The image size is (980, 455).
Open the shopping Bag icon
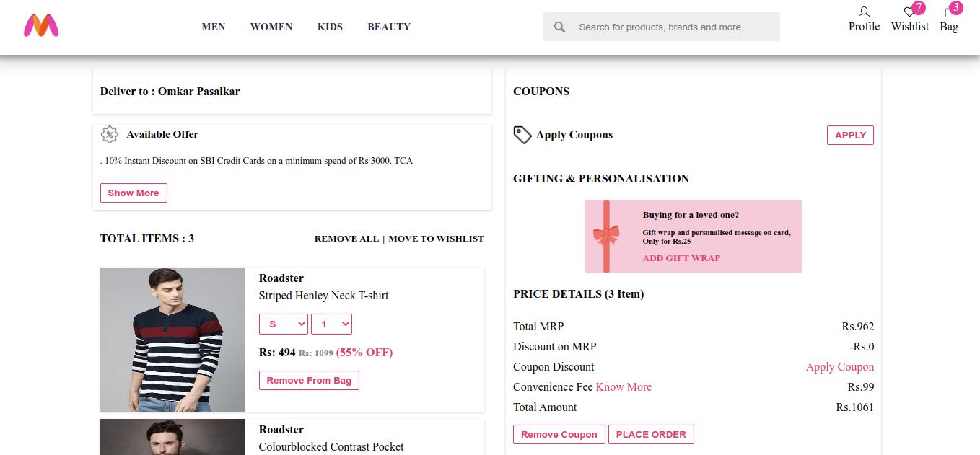point(949,12)
